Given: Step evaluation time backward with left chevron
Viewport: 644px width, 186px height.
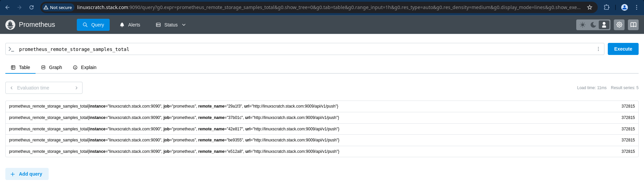Looking at the screenshot, I should click(x=12, y=88).
